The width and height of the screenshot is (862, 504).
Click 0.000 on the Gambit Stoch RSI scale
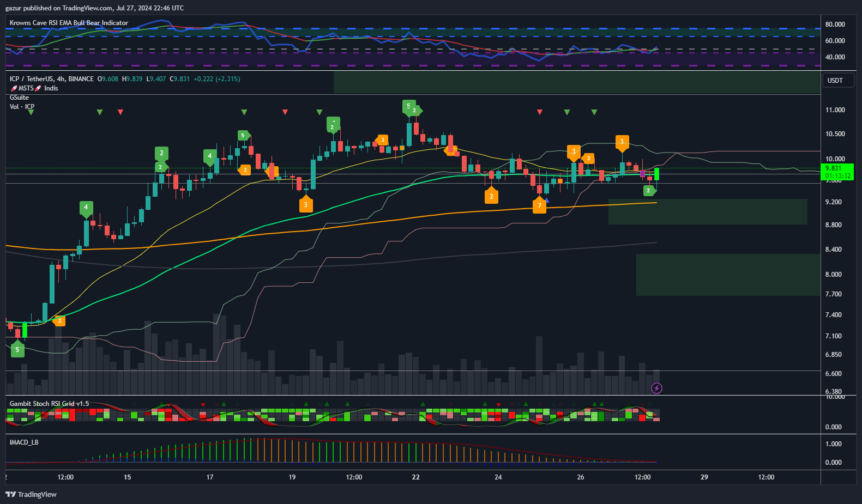[x=833, y=427]
